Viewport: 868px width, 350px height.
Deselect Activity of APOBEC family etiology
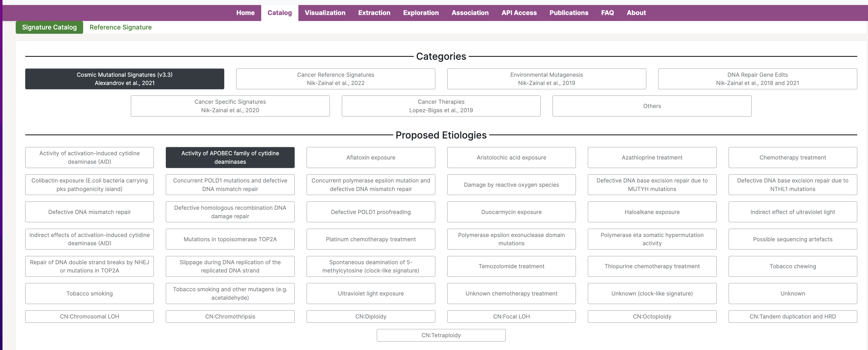pos(230,157)
